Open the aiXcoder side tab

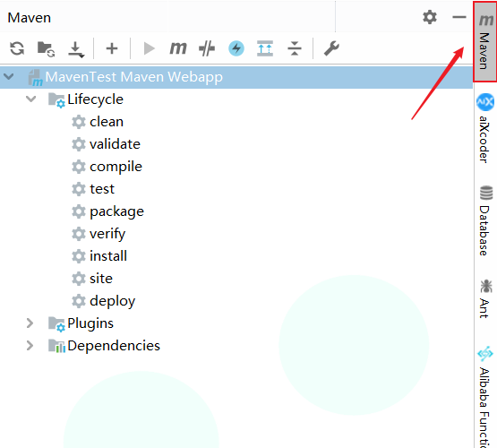(x=485, y=128)
